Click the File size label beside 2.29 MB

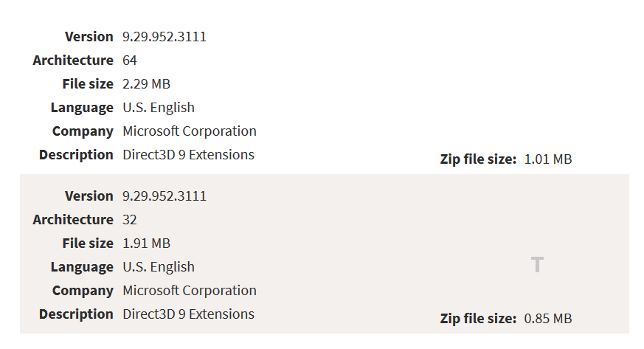click(x=88, y=84)
